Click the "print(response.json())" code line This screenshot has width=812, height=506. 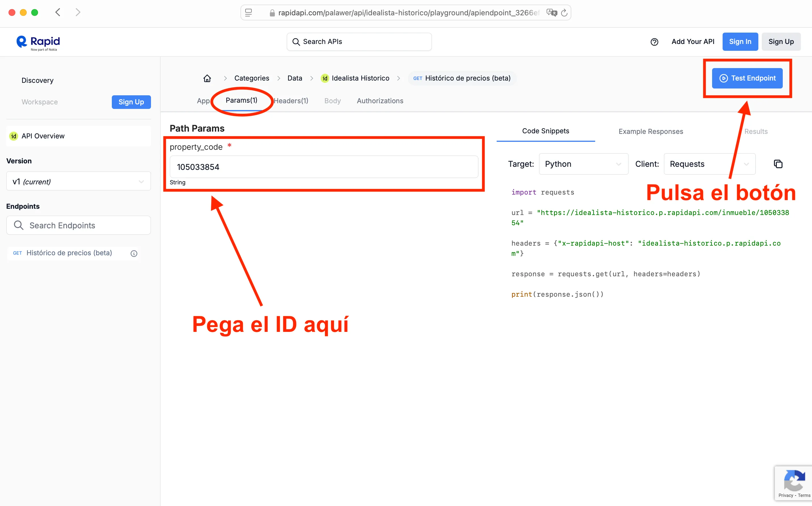(x=557, y=294)
